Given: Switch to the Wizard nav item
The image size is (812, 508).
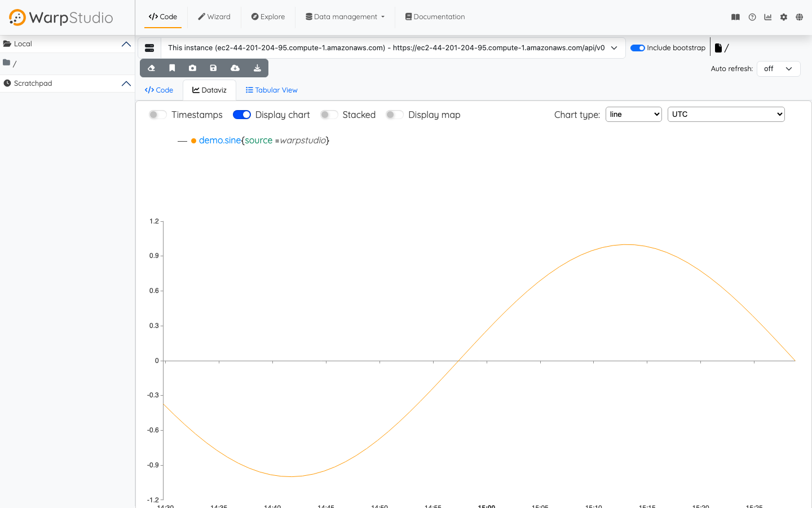Looking at the screenshot, I should click(x=214, y=17).
